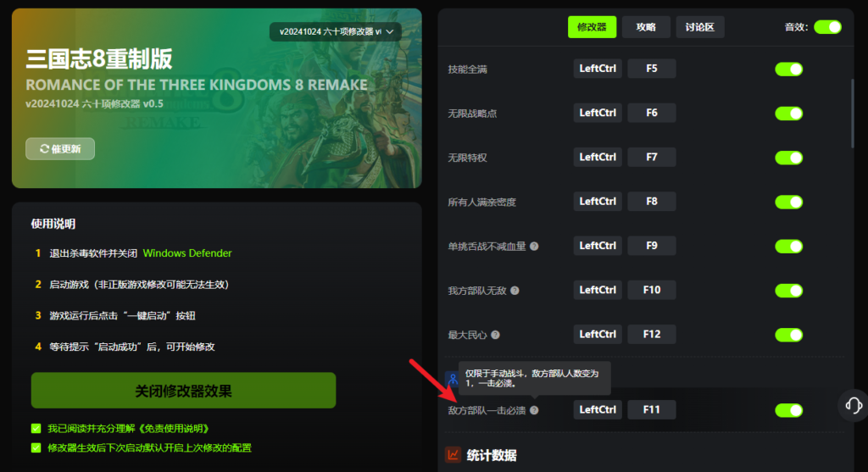The width and height of the screenshot is (868, 472).
Task: Click help icon beside 单挑舌战不减血量
Action: [x=534, y=247]
